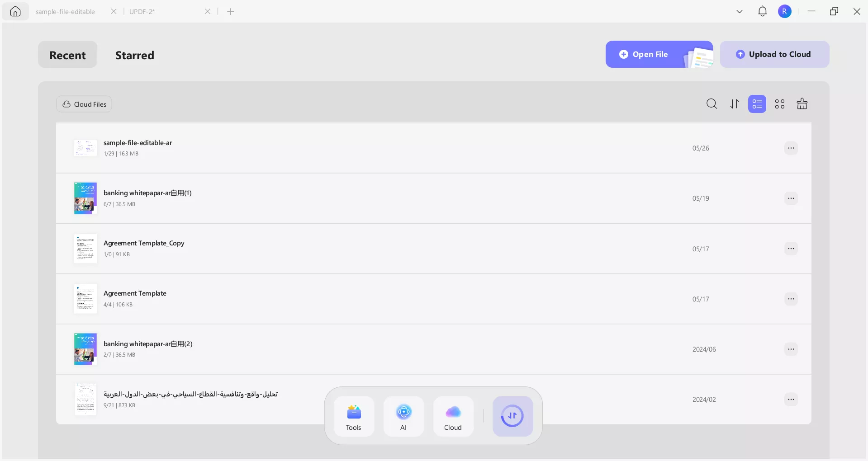Open more options for Agreement Template 106 KB
868x461 pixels.
(x=791, y=299)
